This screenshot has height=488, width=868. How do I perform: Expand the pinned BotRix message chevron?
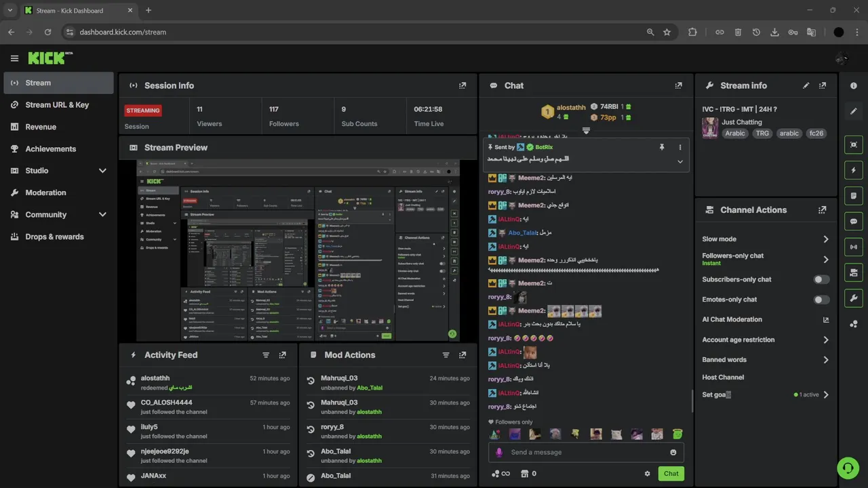(680, 161)
